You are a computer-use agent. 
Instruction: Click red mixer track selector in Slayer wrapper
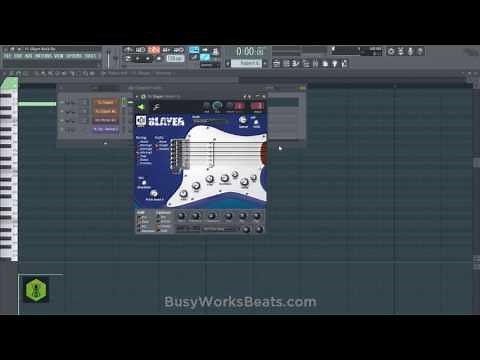257,106
